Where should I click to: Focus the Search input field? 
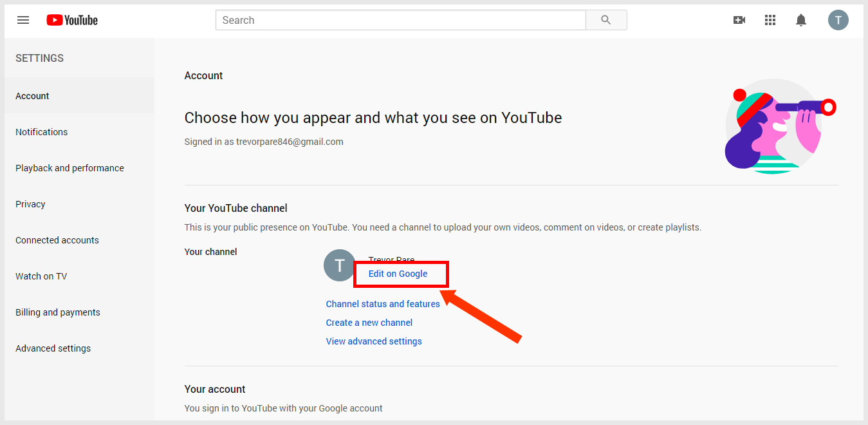[401, 20]
